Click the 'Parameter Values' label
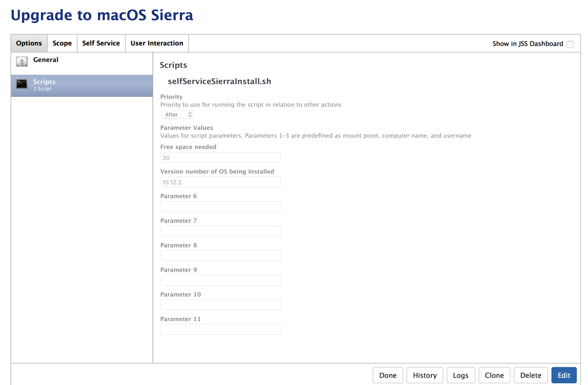 (x=186, y=128)
